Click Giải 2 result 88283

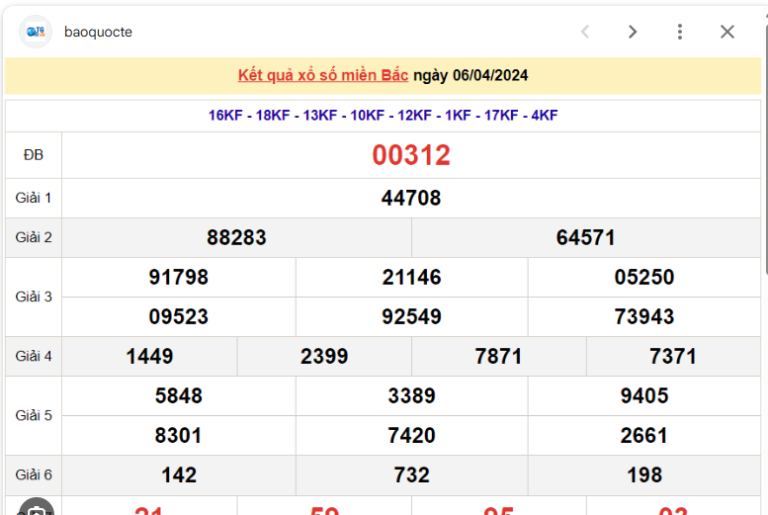tap(237, 238)
